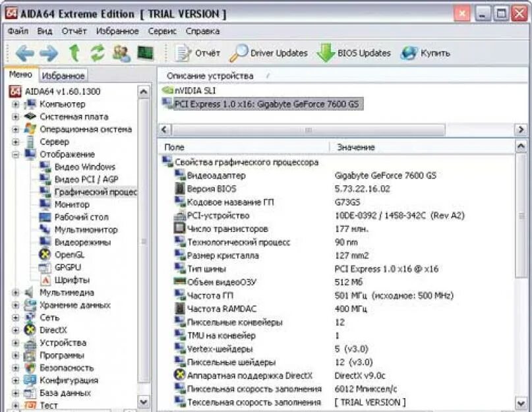Click device list horizontal scrollbar right arrow
Image resolution: width=532 pixels, height=412 pixels.
[521, 130]
